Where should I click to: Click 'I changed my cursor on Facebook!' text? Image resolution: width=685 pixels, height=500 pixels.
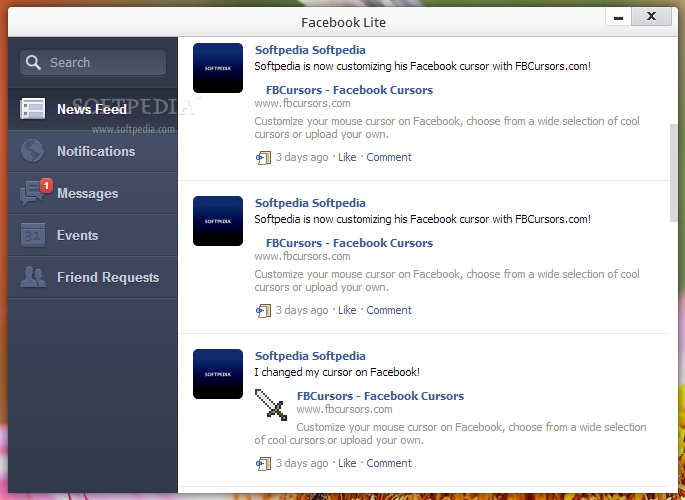point(337,372)
